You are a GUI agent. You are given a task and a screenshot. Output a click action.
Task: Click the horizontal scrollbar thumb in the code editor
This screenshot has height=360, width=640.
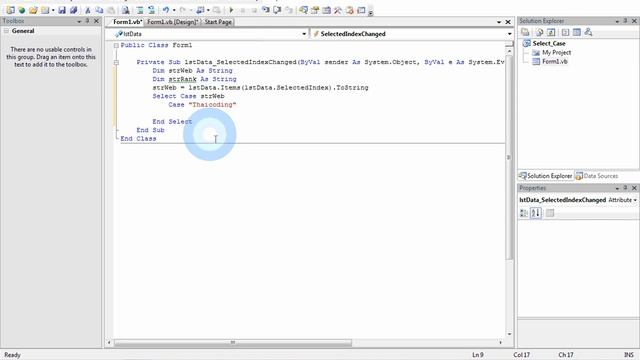[x=233, y=342]
